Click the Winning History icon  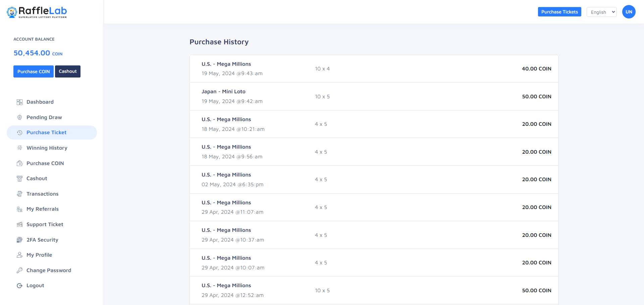click(19, 148)
